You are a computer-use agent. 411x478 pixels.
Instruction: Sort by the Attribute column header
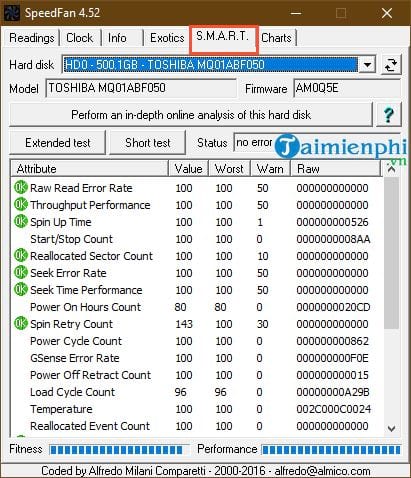89,169
